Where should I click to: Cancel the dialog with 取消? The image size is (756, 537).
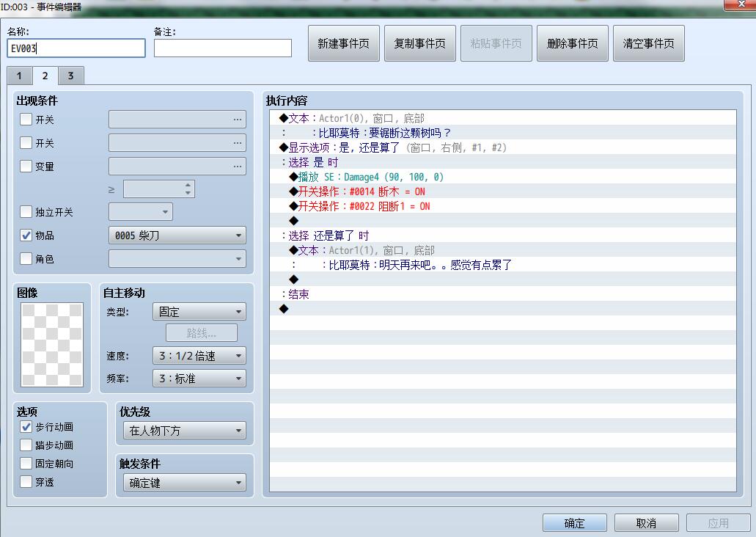point(647,523)
